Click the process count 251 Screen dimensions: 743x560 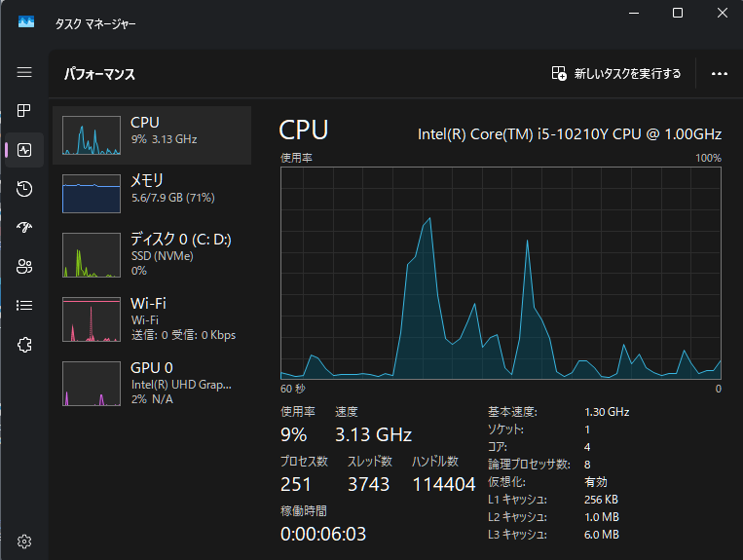click(296, 484)
